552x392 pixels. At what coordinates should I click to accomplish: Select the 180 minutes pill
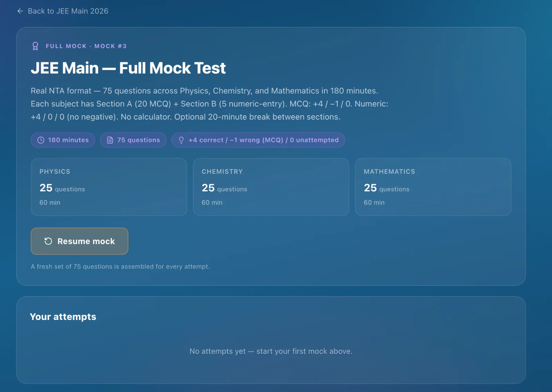point(63,140)
